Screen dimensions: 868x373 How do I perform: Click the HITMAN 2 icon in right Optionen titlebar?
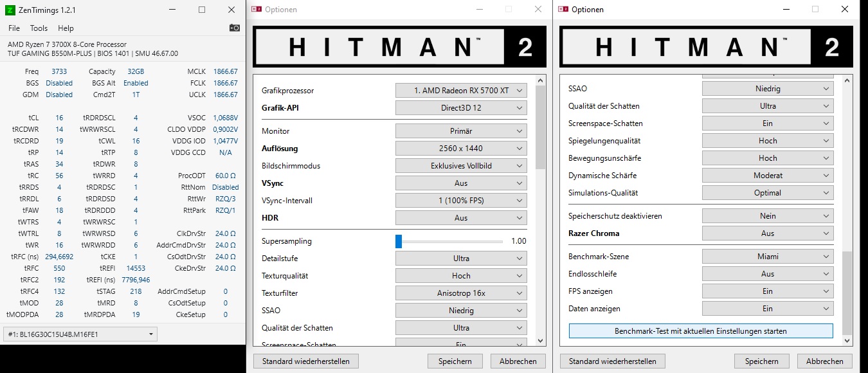[564, 9]
